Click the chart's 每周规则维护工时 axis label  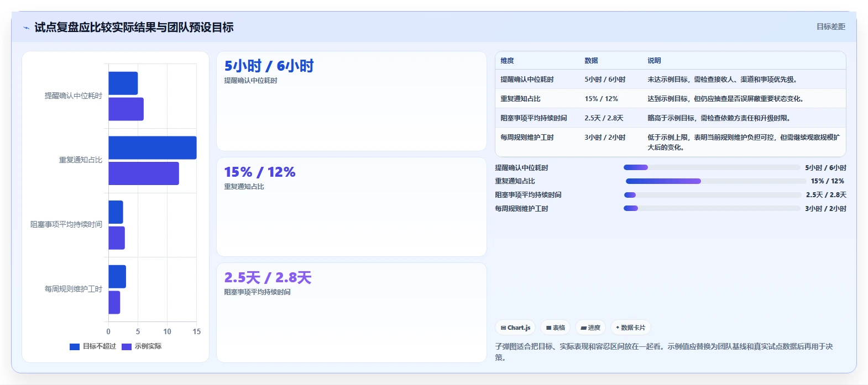click(74, 289)
